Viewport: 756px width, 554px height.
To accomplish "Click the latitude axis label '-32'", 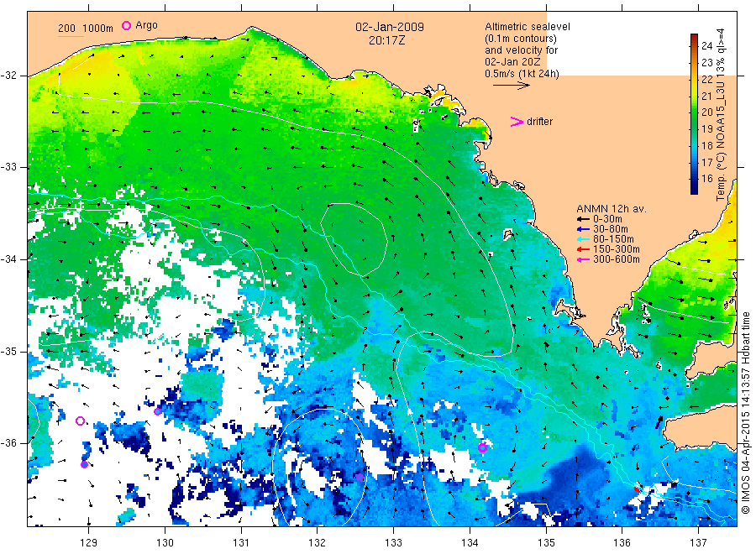I will coord(9,76).
